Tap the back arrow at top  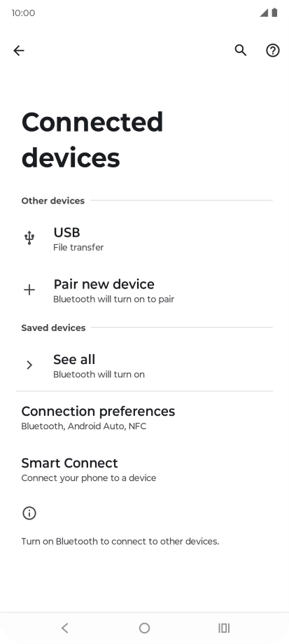[19, 50]
